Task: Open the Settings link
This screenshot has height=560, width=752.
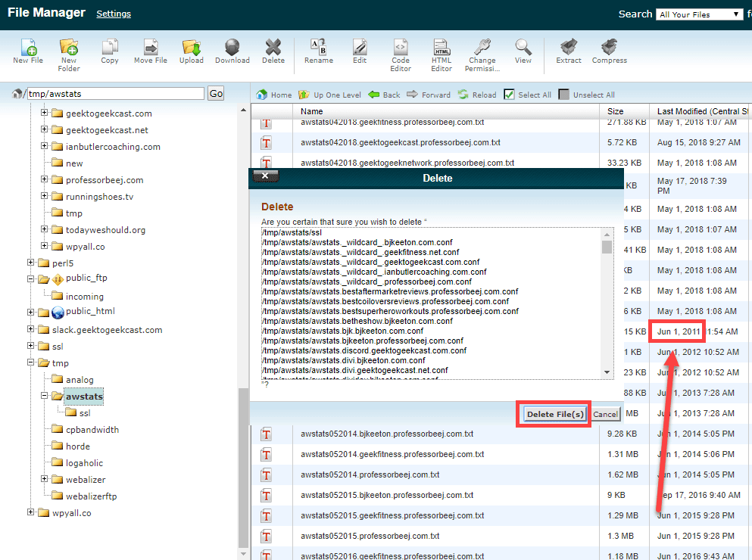Action: (114, 14)
